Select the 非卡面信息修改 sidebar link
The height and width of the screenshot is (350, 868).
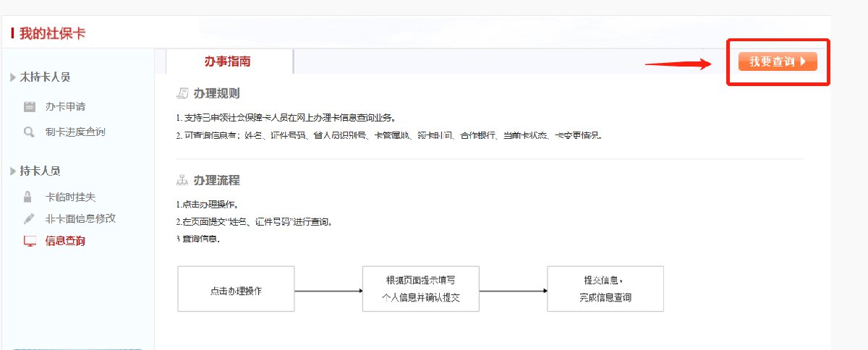[x=80, y=218]
